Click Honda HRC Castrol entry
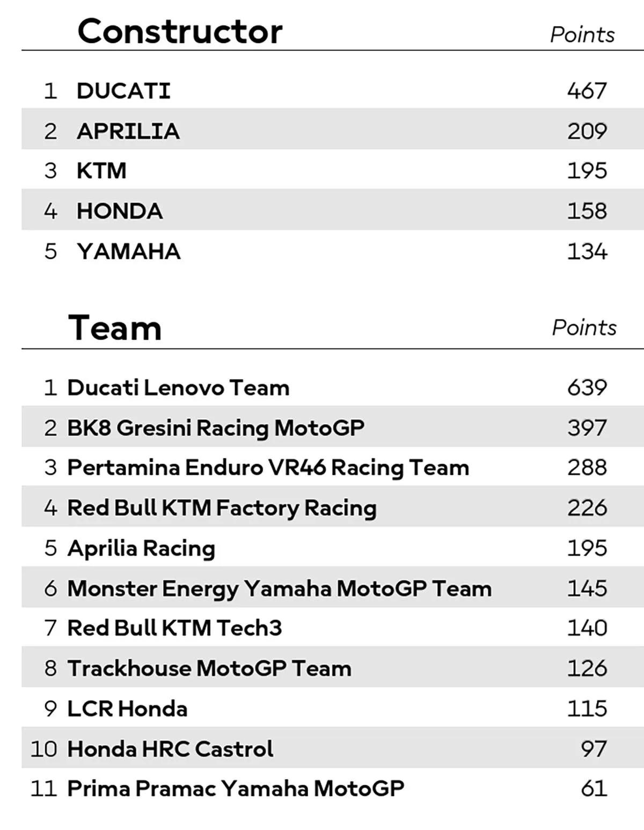Viewport: 644px width, 830px height. click(170, 749)
